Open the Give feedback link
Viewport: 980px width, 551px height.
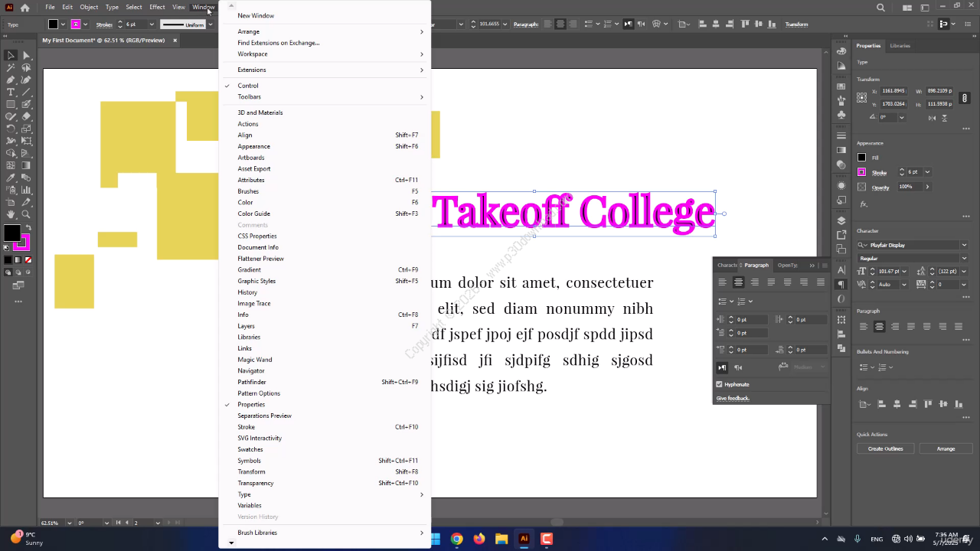coord(733,398)
